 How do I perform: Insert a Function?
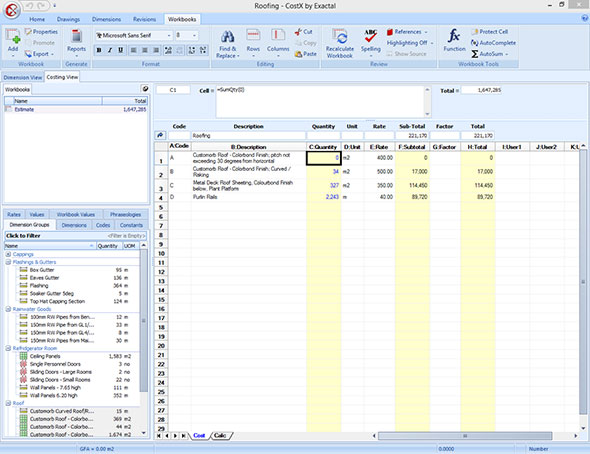(x=454, y=41)
